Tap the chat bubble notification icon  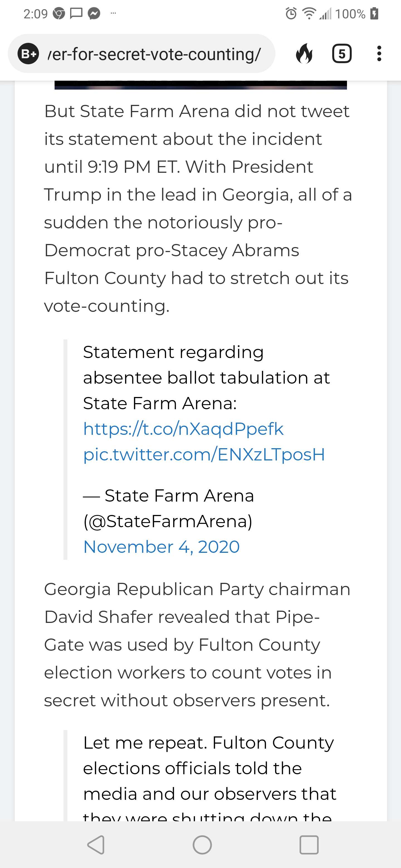76,13
